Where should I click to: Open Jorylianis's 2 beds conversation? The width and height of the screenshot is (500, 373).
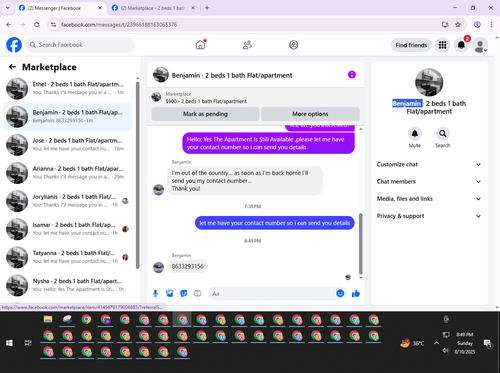pyautogui.click(x=67, y=201)
